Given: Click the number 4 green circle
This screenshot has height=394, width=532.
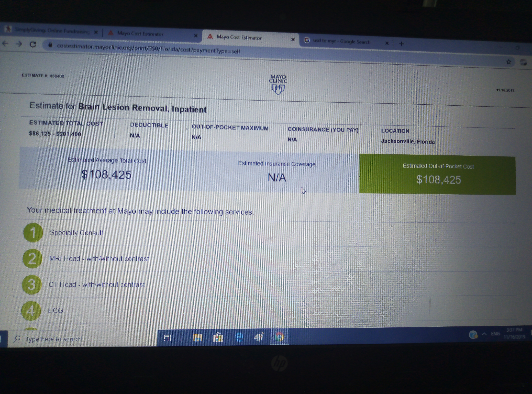Looking at the screenshot, I should 31,311.
